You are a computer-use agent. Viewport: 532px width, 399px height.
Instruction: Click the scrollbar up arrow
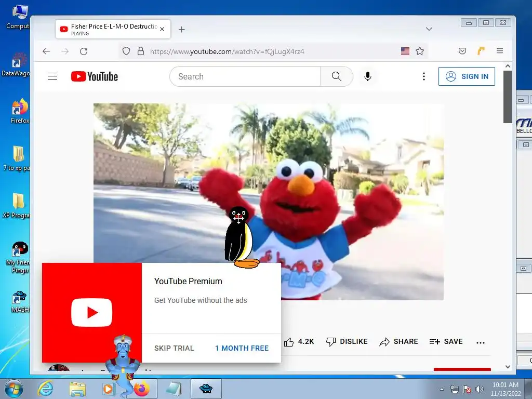click(x=508, y=66)
